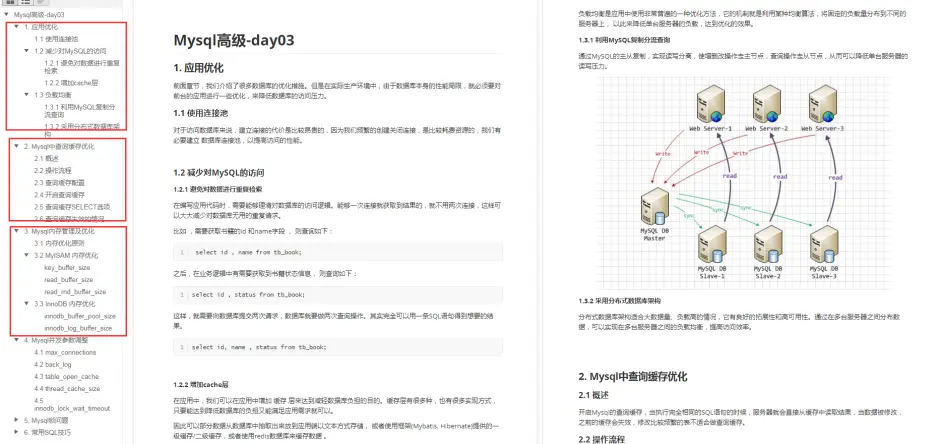Click the MySQL DB Slave-1 server icon
The height and width of the screenshot is (444, 942).
711,243
